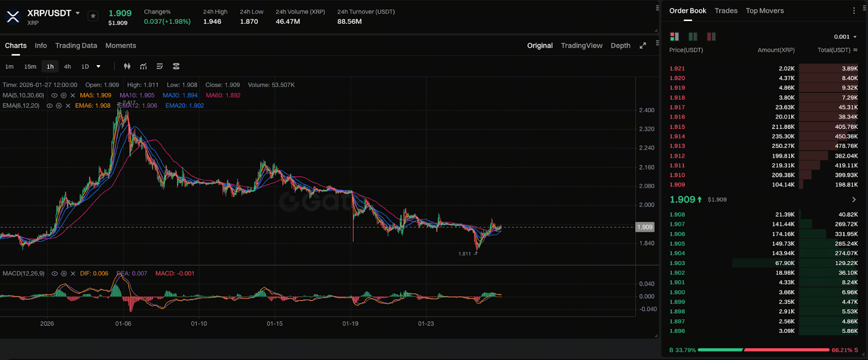This screenshot has width=868, height=360.
Task: Select bid price 1.900 in order book
Action: pyautogui.click(x=677, y=292)
